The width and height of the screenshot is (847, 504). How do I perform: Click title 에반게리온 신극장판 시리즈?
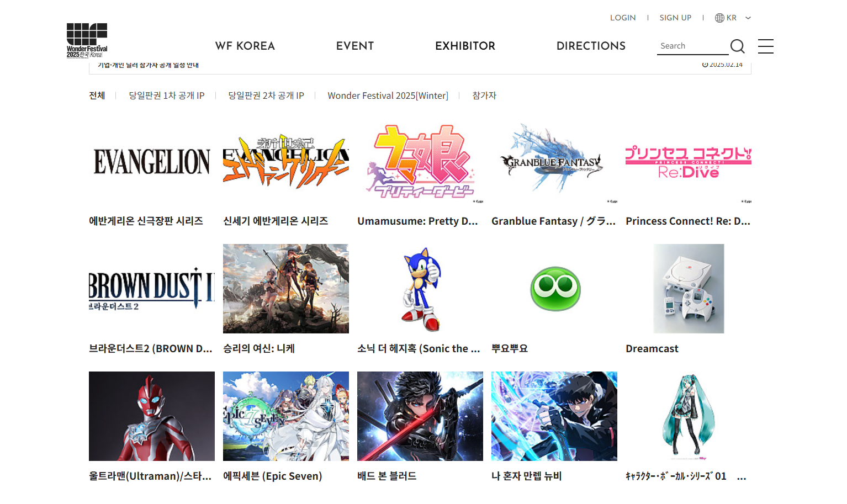coord(146,221)
